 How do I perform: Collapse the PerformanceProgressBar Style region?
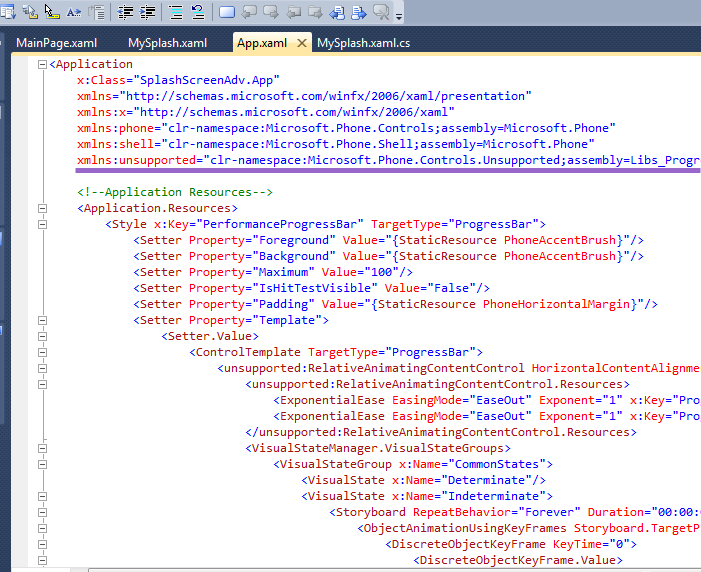[x=42, y=225]
